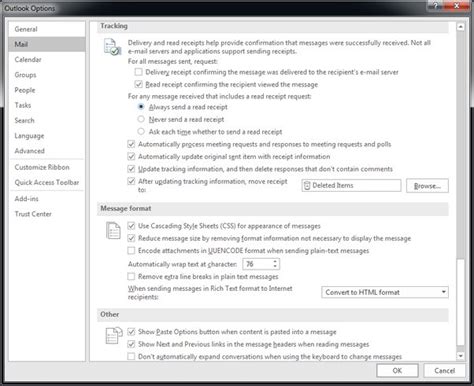Click the "For all messages sent, request:" text
474x386 pixels.
[x=173, y=61]
